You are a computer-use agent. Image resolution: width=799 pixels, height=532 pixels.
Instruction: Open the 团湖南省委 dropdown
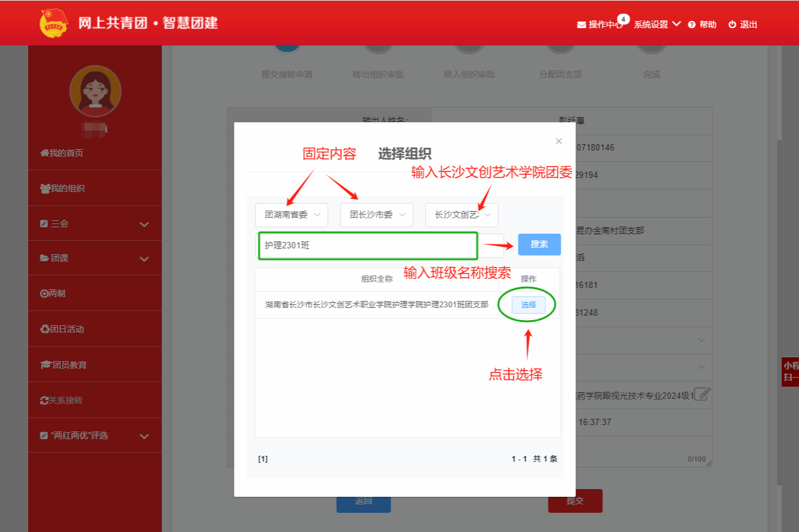(x=292, y=215)
